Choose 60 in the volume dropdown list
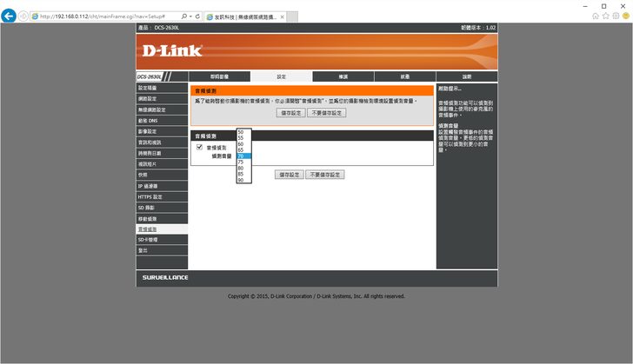This screenshot has width=633, height=364. pos(243,144)
